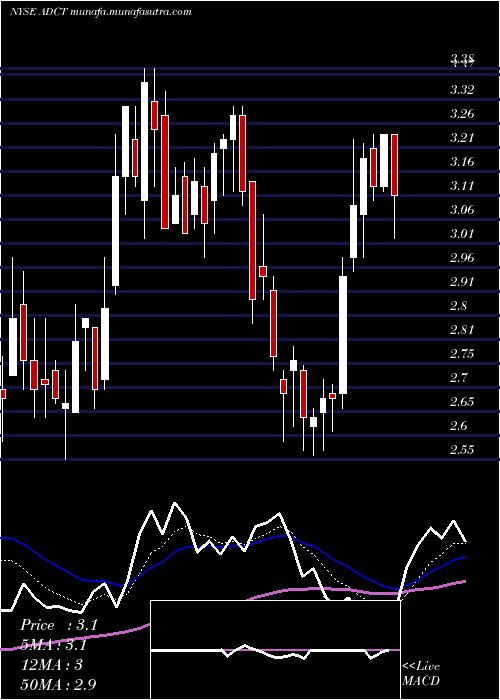Click the 2.75 price axis label
This screenshot has width=500, height=700.
pos(462,354)
